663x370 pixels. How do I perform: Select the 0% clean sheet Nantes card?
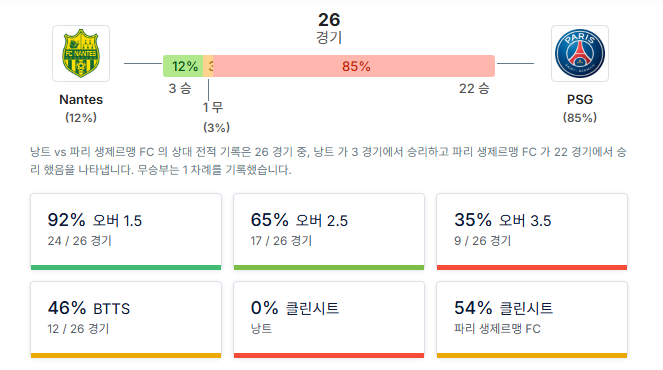[x=329, y=320]
